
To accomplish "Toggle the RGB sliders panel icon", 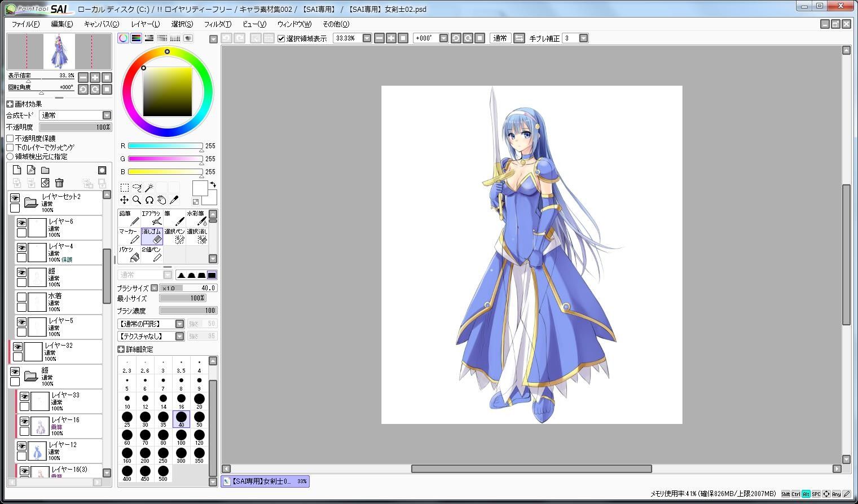I will (136, 38).
